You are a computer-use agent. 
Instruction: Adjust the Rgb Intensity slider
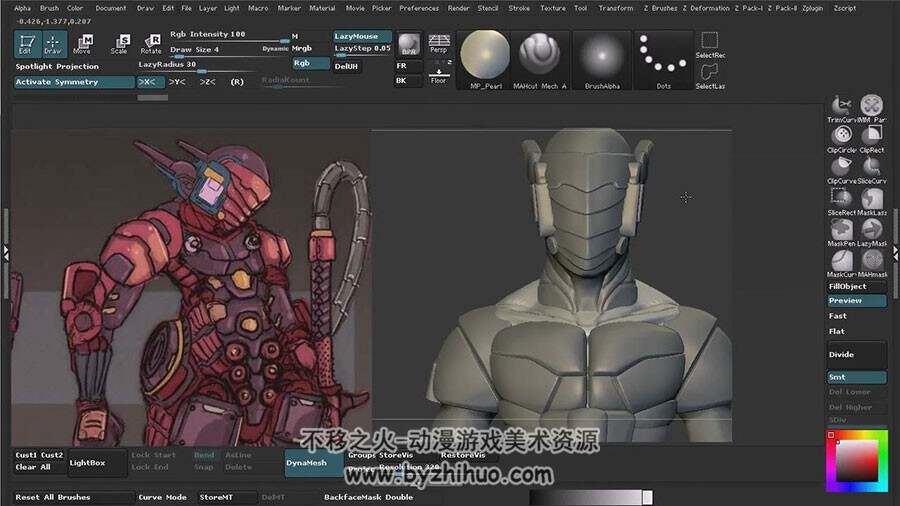(x=229, y=36)
